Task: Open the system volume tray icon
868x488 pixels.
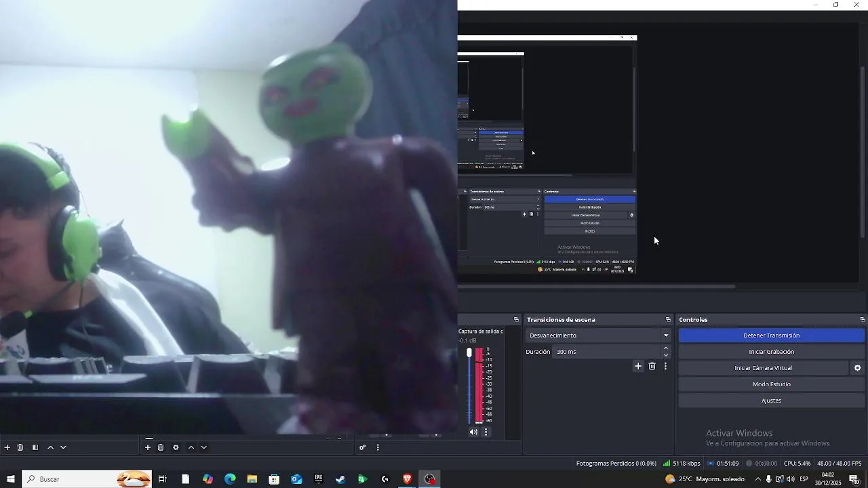Action: (791, 479)
